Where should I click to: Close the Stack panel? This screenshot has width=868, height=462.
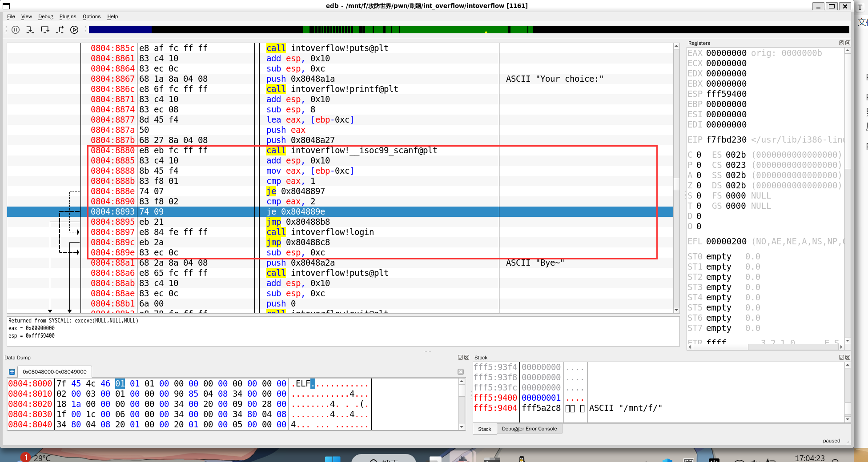(x=848, y=357)
